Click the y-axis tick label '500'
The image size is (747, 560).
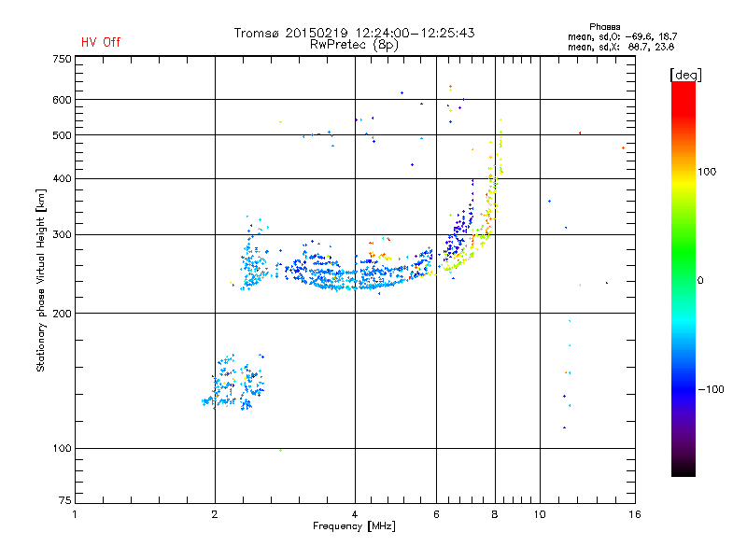tap(62, 135)
